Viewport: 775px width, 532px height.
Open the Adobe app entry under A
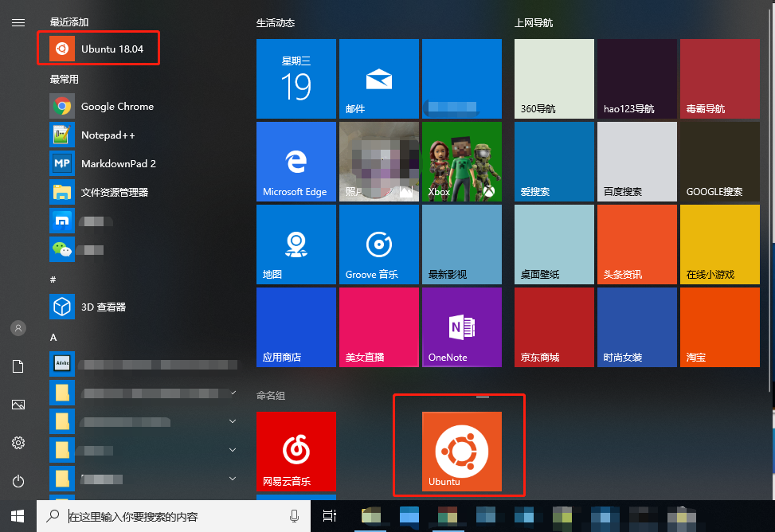143,365
